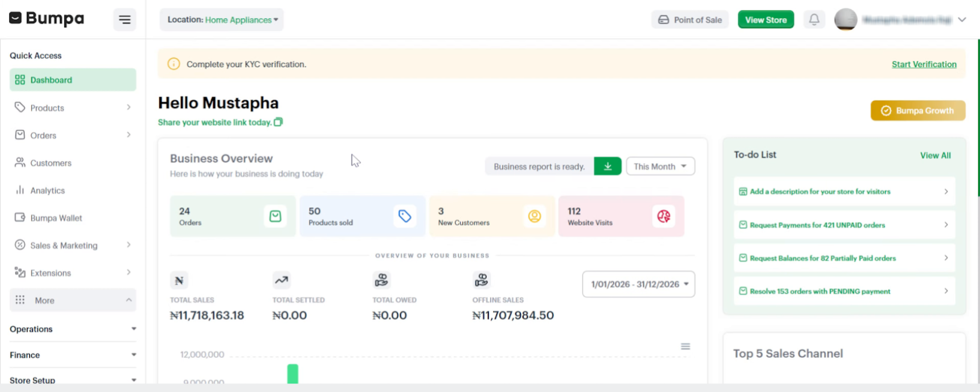Expand the Extensions submenu chevron
980x392 pixels.
[x=129, y=273]
